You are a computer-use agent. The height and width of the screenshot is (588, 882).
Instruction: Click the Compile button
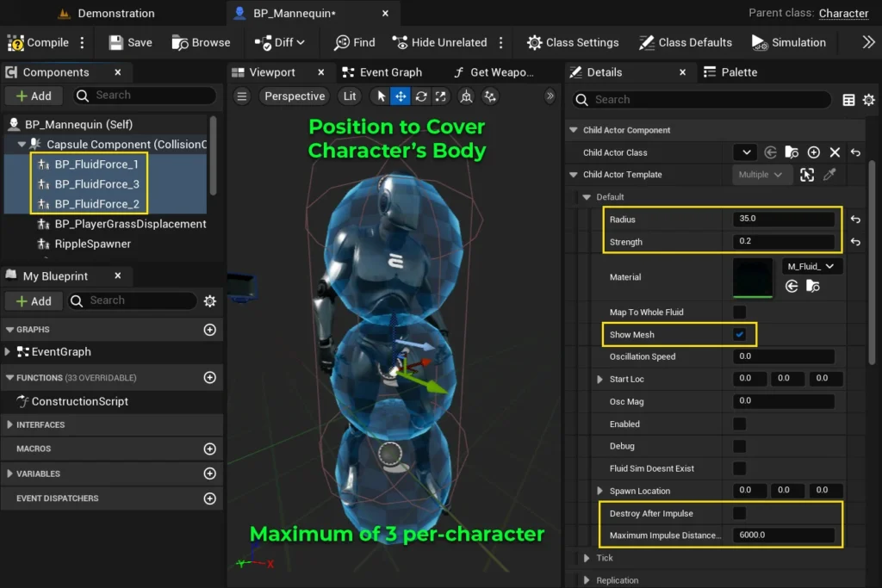point(39,42)
